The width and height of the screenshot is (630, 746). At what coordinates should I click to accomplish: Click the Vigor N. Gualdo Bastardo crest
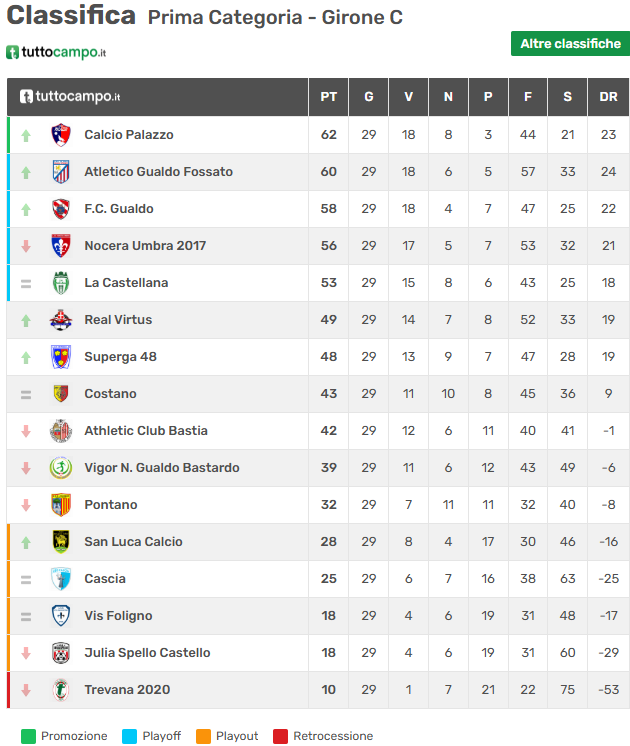point(61,468)
